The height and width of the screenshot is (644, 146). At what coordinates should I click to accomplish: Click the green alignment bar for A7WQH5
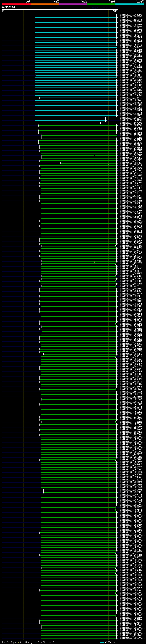(79, 135)
